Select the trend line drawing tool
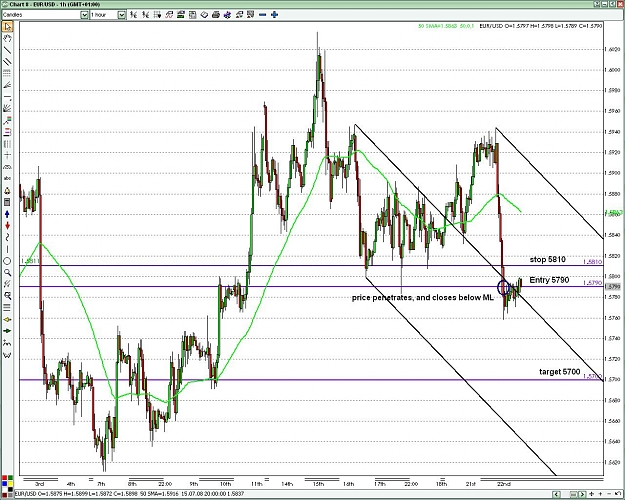625x500 pixels. [7, 50]
